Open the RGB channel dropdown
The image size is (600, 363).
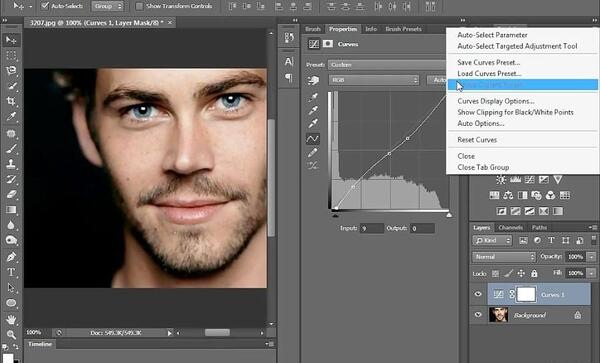(374, 80)
